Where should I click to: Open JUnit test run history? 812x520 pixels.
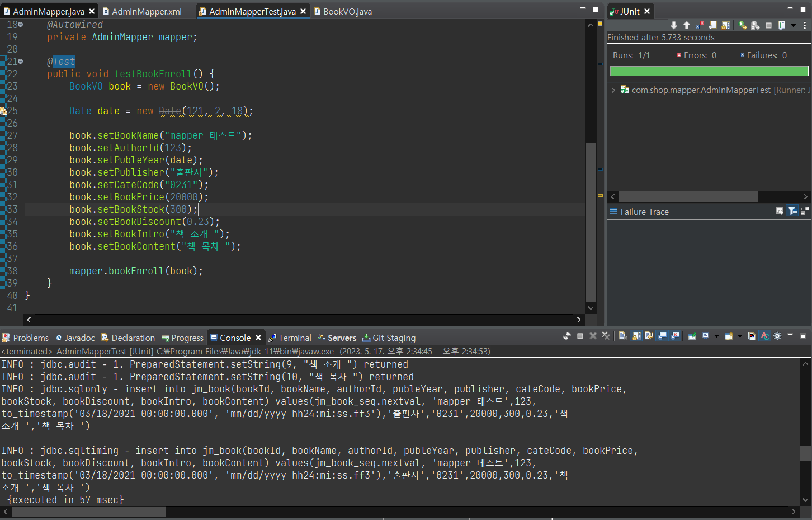coord(782,25)
